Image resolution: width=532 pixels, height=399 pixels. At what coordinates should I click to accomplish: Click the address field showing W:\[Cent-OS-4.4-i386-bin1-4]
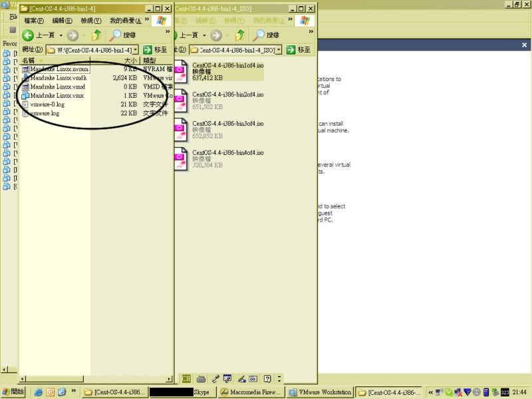[x=92, y=50]
